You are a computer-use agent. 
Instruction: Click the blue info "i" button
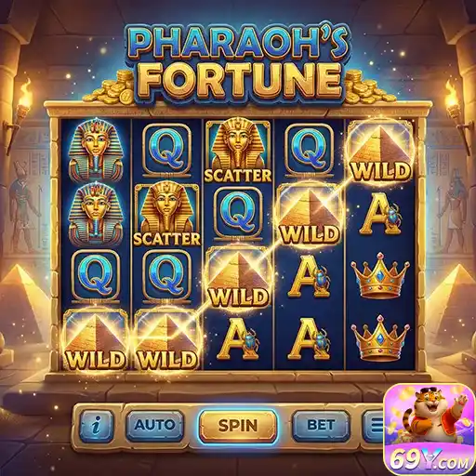point(98,425)
